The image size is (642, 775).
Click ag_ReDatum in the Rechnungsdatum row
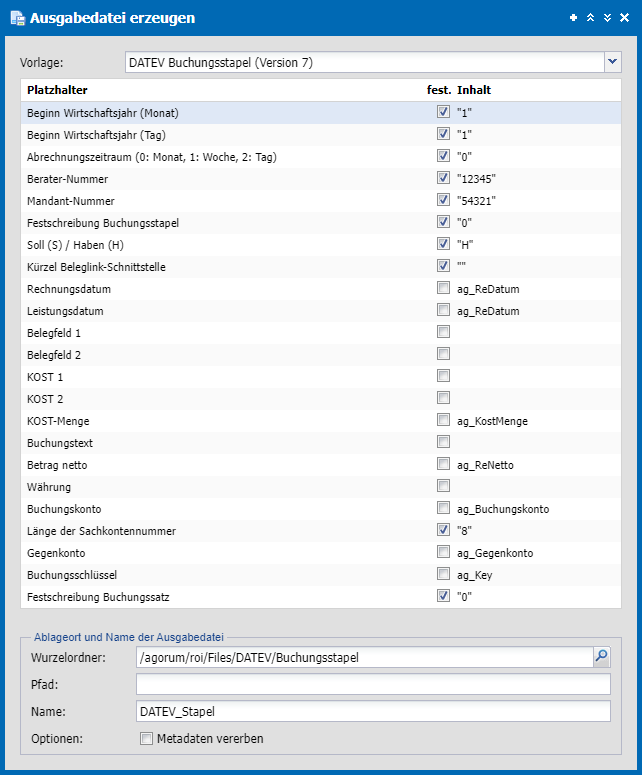[x=488, y=289]
